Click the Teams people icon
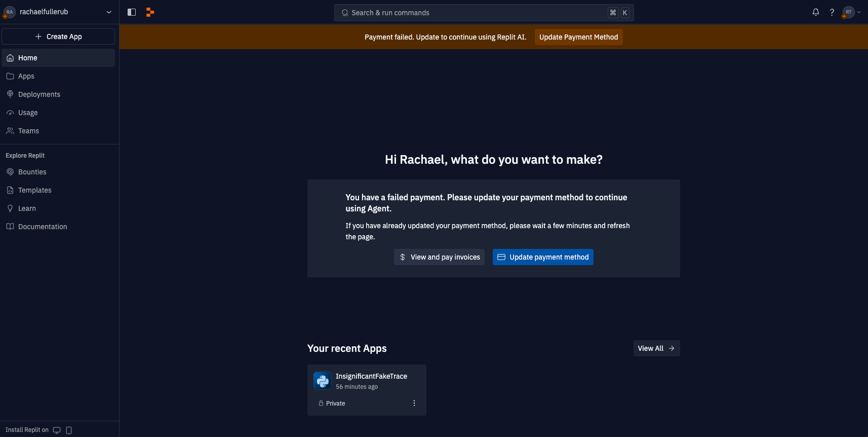The width and height of the screenshot is (868, 437). tap(10, 131)
